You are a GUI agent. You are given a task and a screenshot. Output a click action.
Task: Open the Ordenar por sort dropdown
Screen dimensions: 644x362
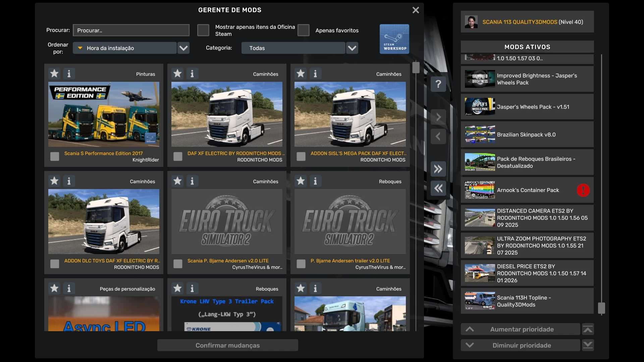(183, 48)
